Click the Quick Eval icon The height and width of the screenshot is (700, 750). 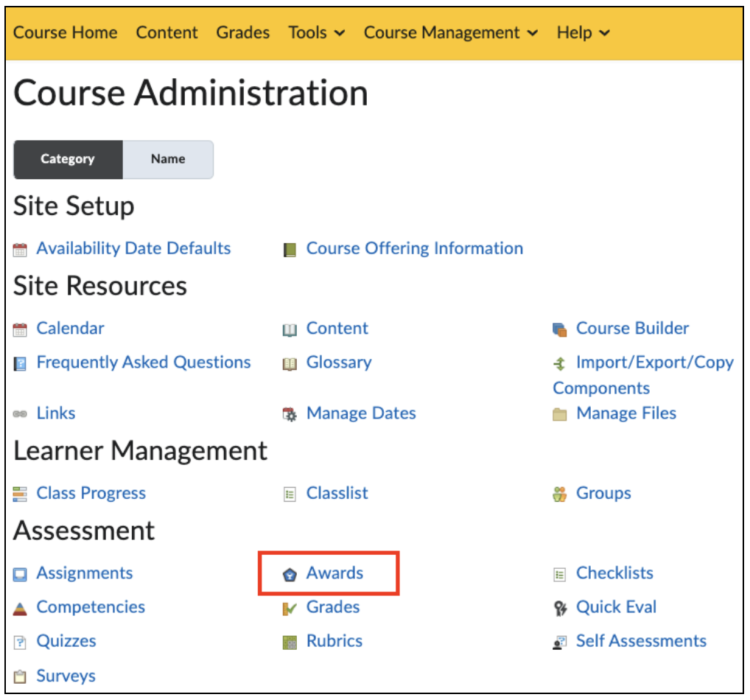(x=560, y=608)
